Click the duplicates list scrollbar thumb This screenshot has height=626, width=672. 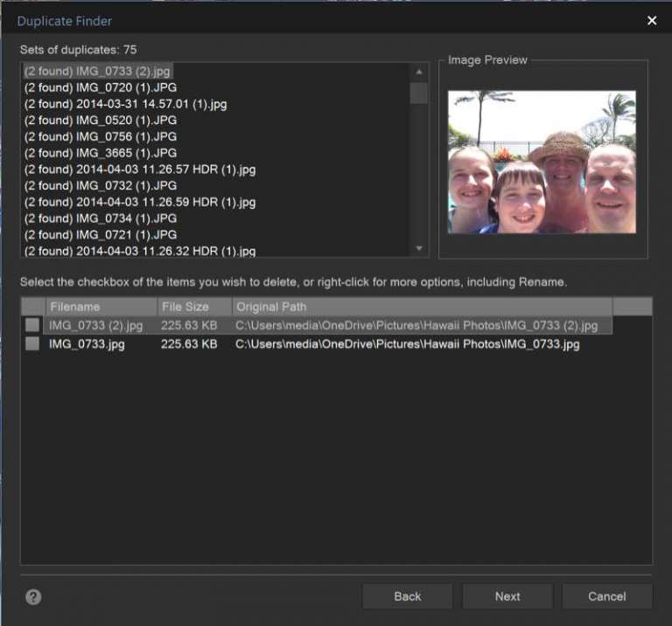click(419, 93)
